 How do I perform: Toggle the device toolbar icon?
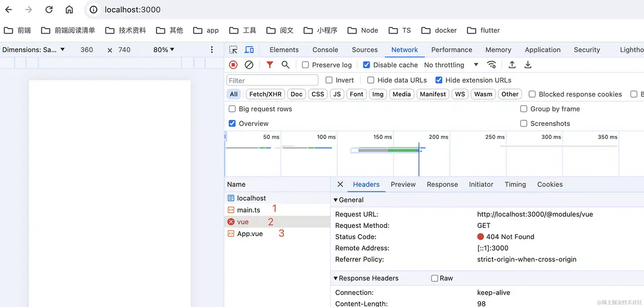[249, 50]
